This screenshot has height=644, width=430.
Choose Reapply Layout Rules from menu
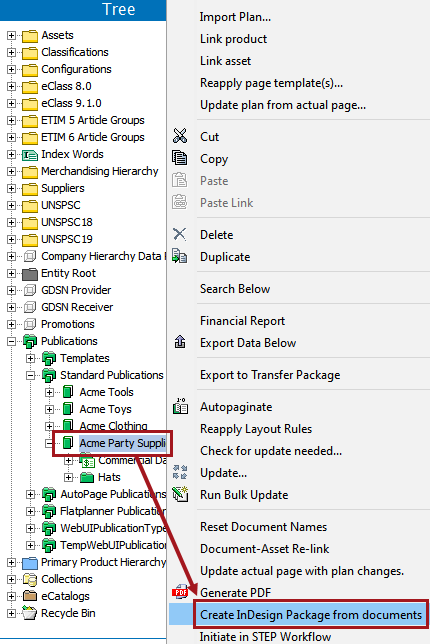[256, 429]
